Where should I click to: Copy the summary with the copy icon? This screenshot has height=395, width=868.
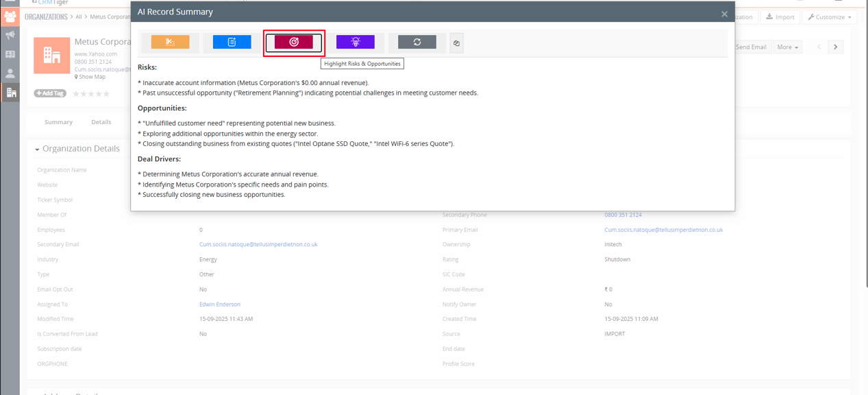coord(457,43)
